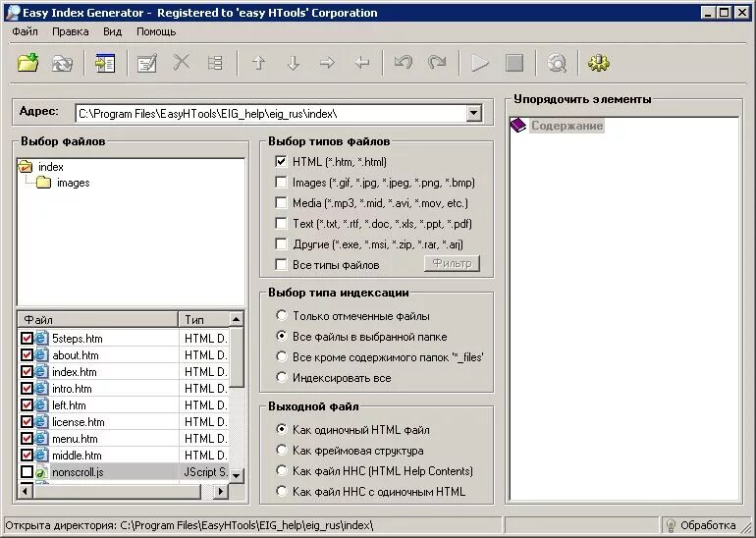Select Только отмеченные файлы radio button
Viewport: 756px width, 538px height.
(282, 315)
